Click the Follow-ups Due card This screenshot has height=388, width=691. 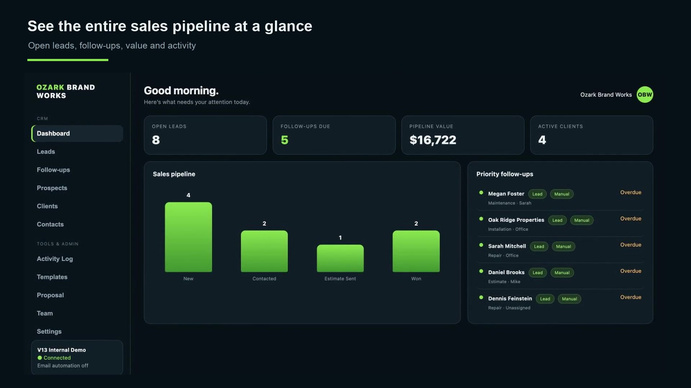(334, 135)
